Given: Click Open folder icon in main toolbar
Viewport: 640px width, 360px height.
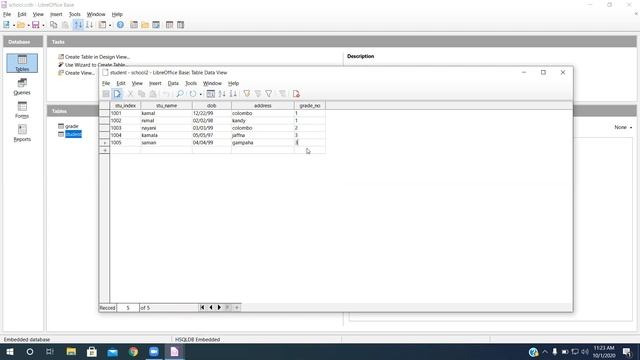Looking at the screenshot, I should (21, 25).
